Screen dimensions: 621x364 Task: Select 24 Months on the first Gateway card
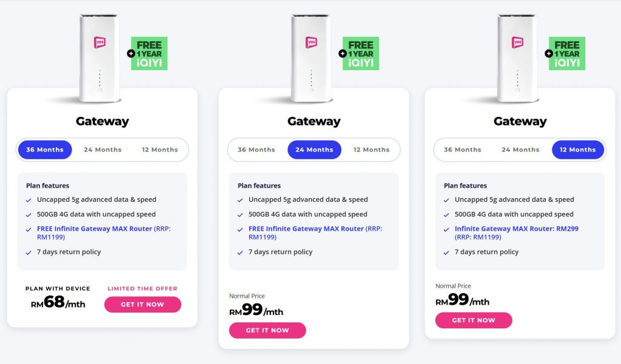[x=102, y=150]
